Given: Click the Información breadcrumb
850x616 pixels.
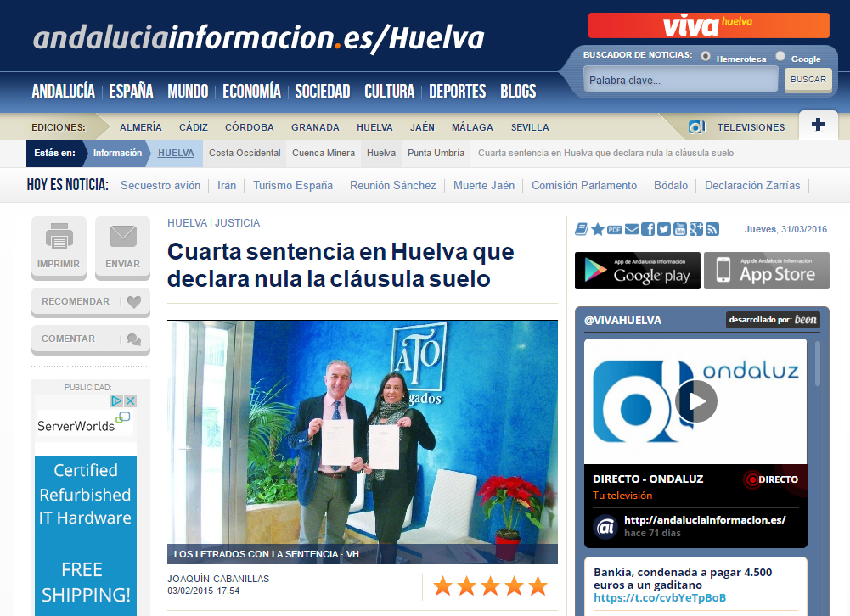Looking at the screenshot, I should pos(118,154).
